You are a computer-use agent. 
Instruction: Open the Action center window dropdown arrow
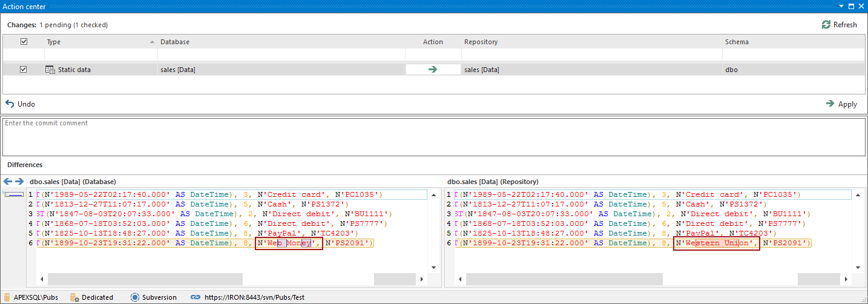[841, 6]
